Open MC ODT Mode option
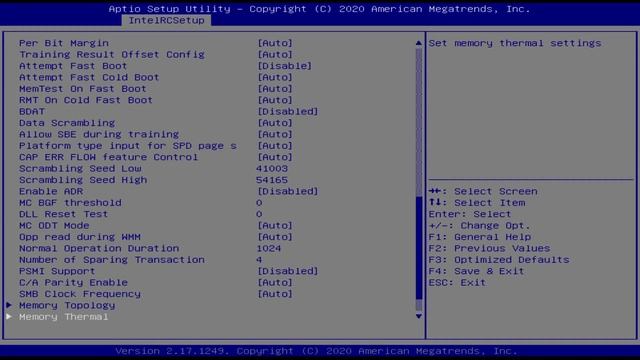The image size is (640, 360). click(275, 226)
